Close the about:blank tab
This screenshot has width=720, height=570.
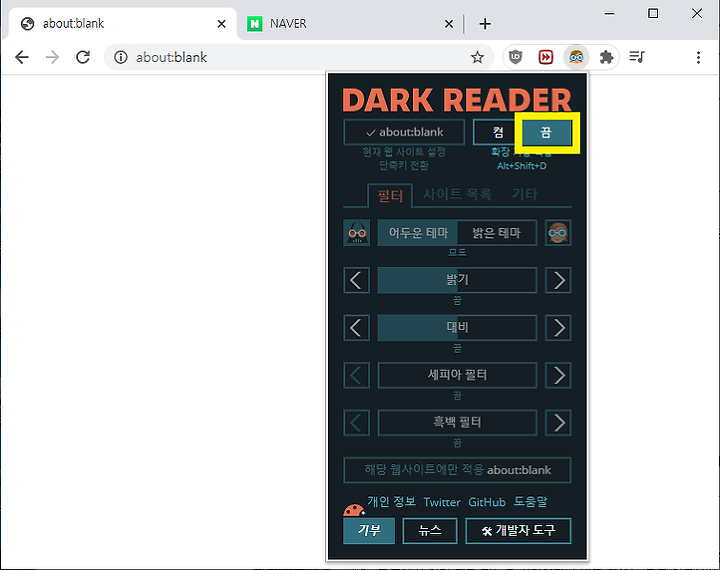click(221, 23)
